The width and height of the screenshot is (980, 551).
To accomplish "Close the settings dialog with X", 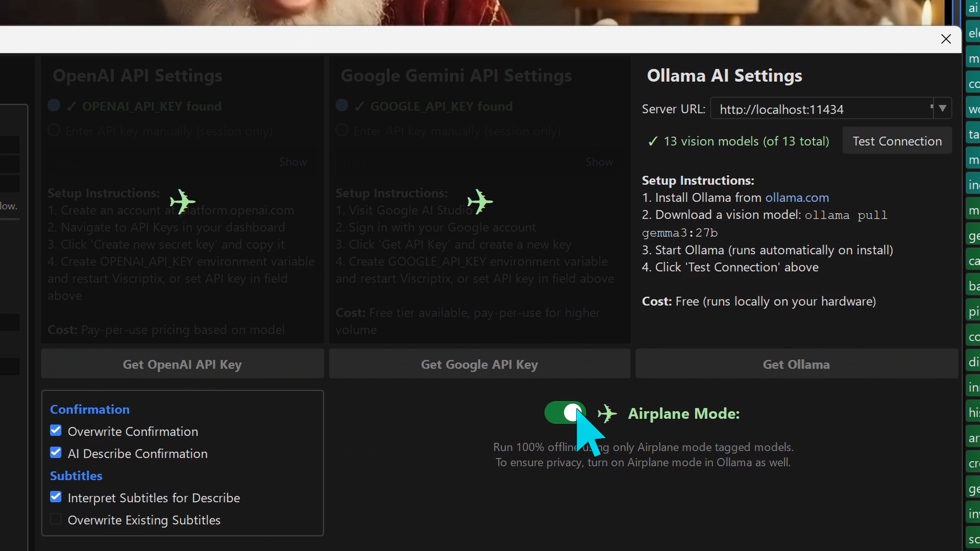I will tap(946, 39).
